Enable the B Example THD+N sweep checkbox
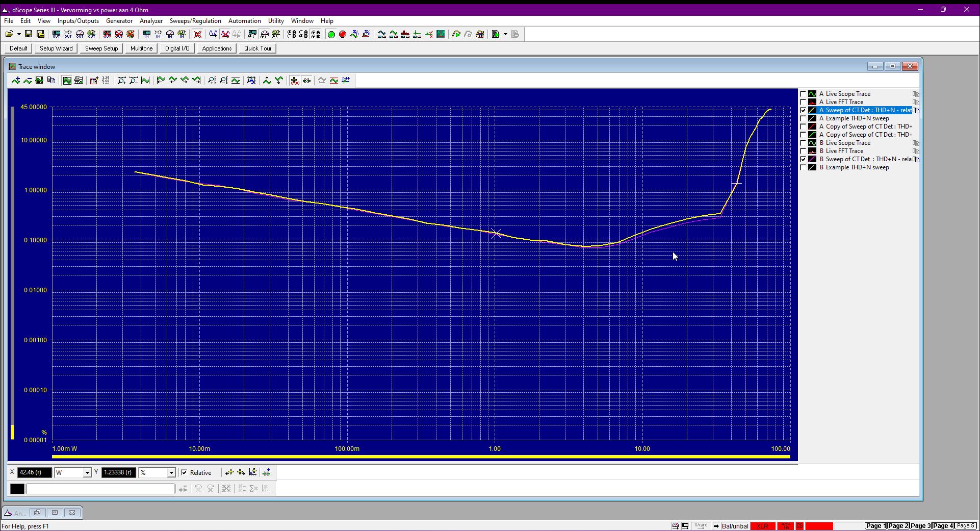 click(804, 167)
